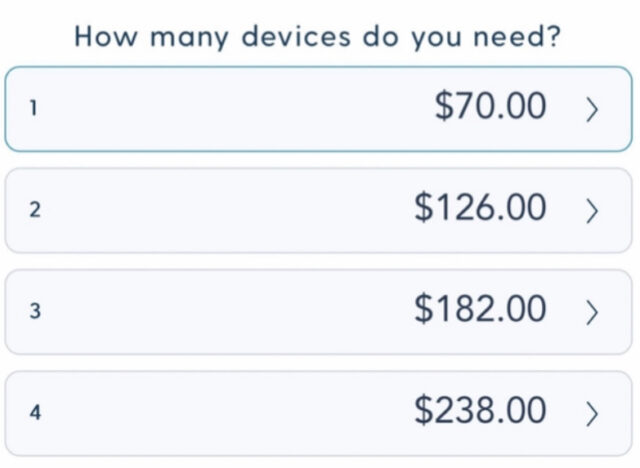Screen dimensions: 640x468
Task: Click the number 1 label
Action: tap(34, 109)
